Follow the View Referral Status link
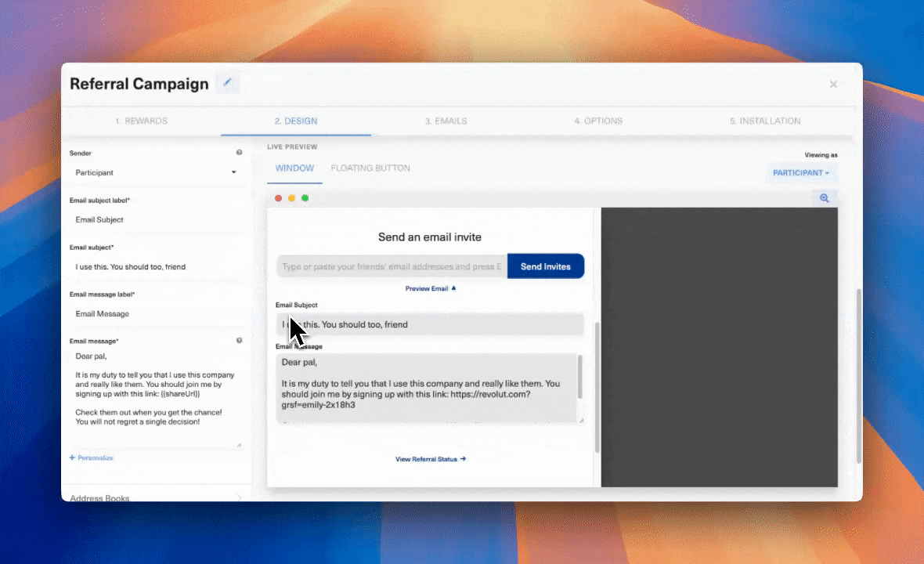This screenshot has height=564, width=924. click(430, 459)
